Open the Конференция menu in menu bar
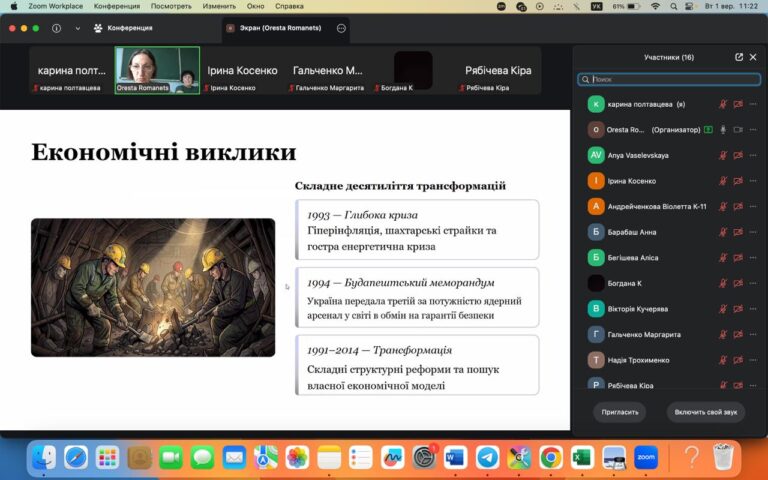Viewport: 768px width, 480px height. pos(117,6)
